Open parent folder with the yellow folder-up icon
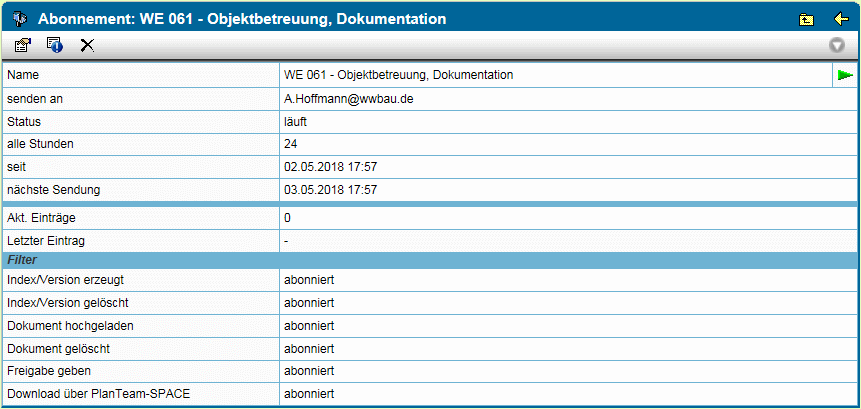The width and height of the screenshot is (861, 409). click(x=806, y=20)
